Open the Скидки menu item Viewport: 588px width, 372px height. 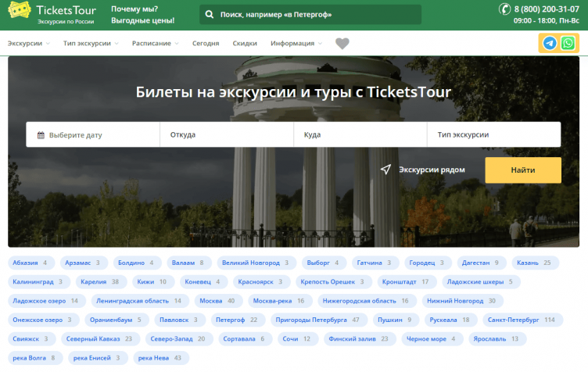[245, 44]
